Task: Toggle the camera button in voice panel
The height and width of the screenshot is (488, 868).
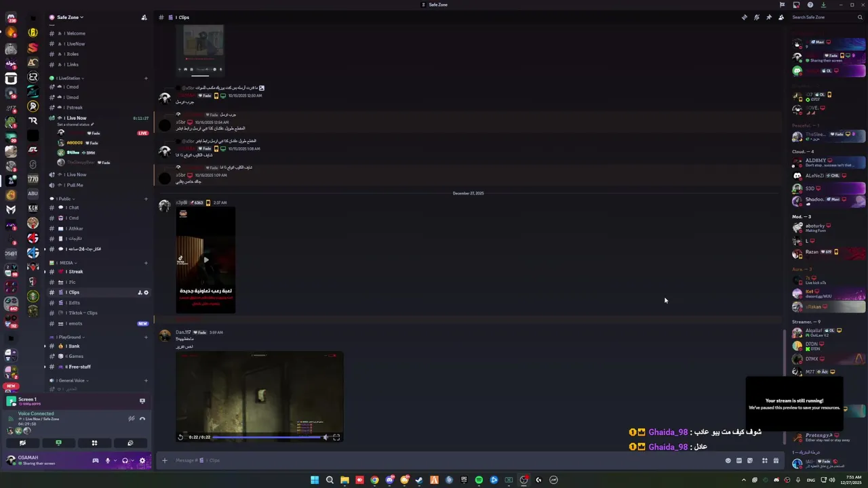Action: (22, 443)
